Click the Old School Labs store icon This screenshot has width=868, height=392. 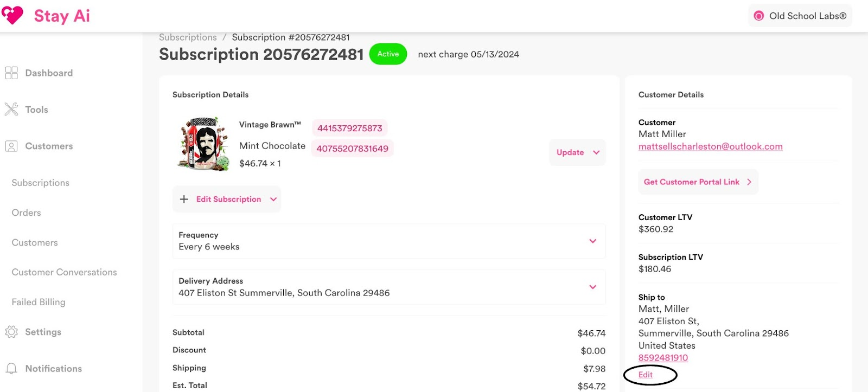click(x=759, y=16)
